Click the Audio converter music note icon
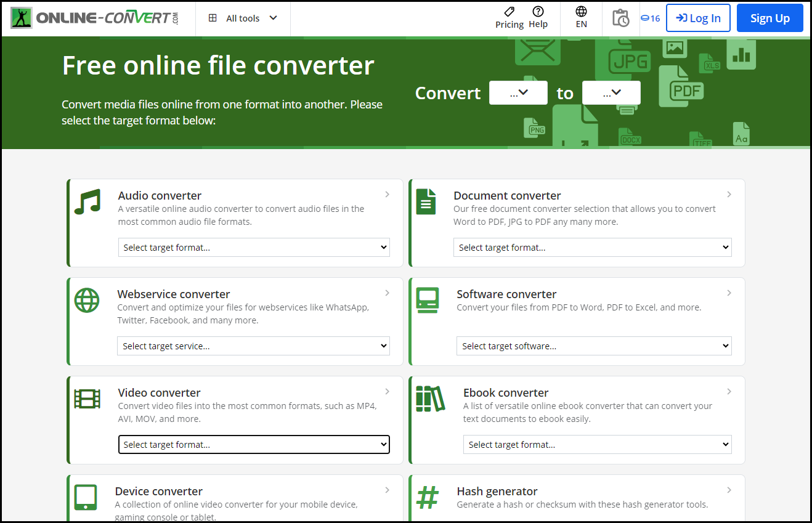Screen dimensions: 812x523 tap(87, 202)
